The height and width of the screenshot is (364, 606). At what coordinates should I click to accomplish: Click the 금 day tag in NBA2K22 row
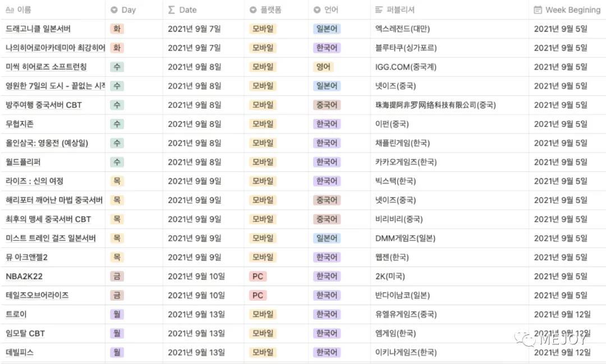pyautogui.click(x=117, y=277)
